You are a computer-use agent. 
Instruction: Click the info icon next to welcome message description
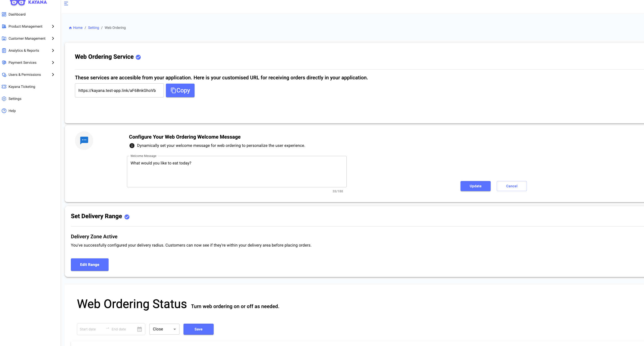pos(132,146)
